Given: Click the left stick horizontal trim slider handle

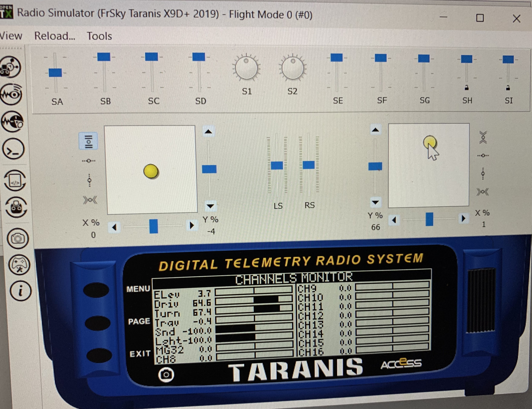Looking at the screenshot, I should [154, 226].
